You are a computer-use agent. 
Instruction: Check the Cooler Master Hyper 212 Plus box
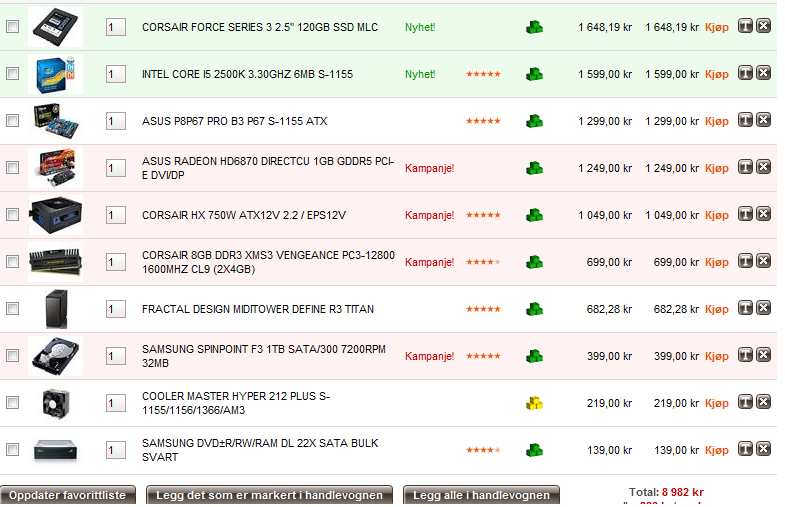pyautogui.click(x=13, y=403)
